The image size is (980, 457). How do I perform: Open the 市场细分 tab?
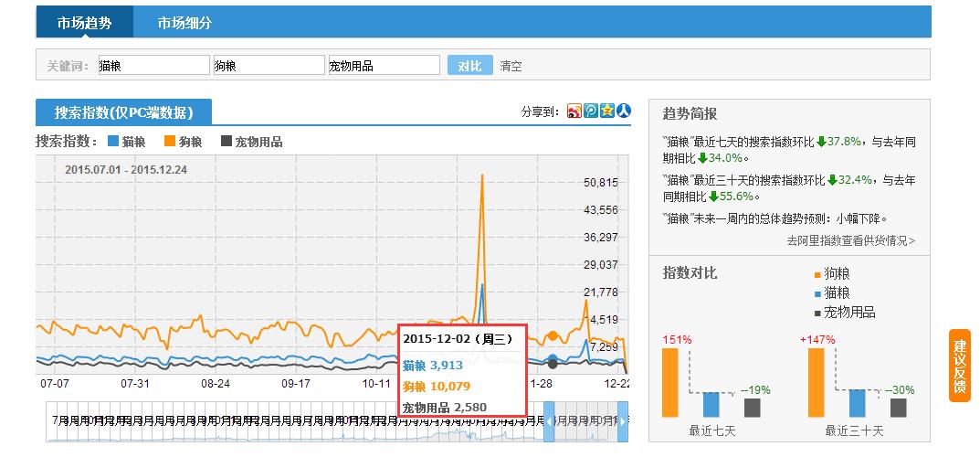click(184, 23)
